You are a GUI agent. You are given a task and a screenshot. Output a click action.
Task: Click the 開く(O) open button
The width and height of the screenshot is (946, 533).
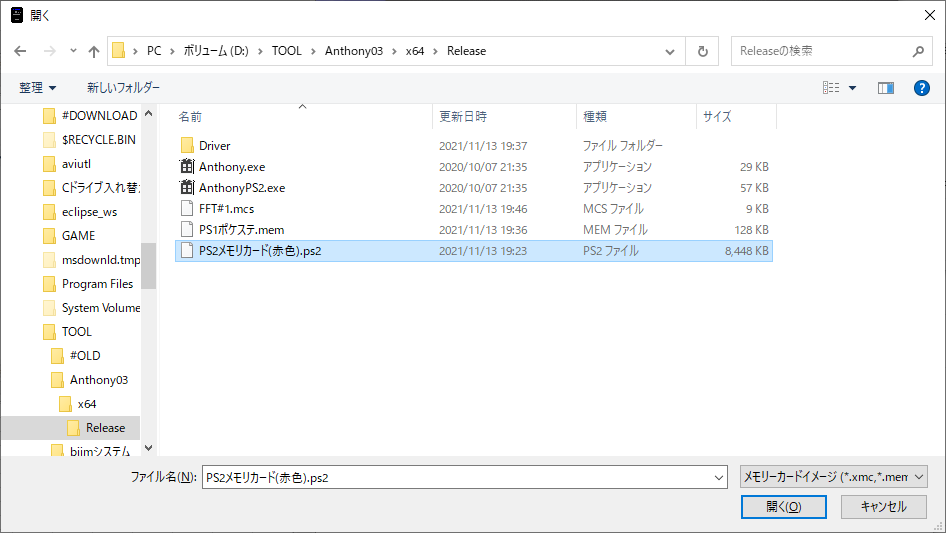point(784,507)
